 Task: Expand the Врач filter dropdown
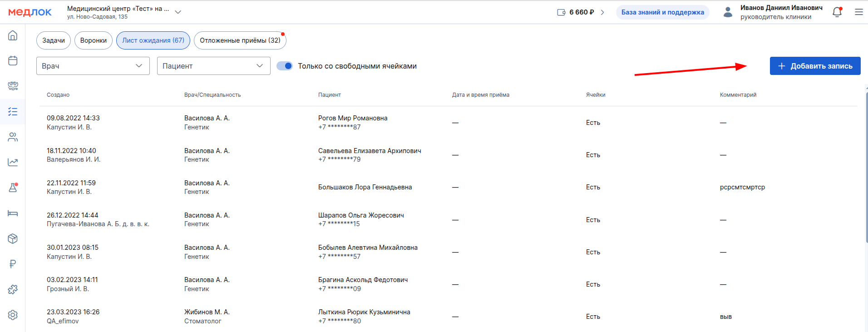[93, 66]
